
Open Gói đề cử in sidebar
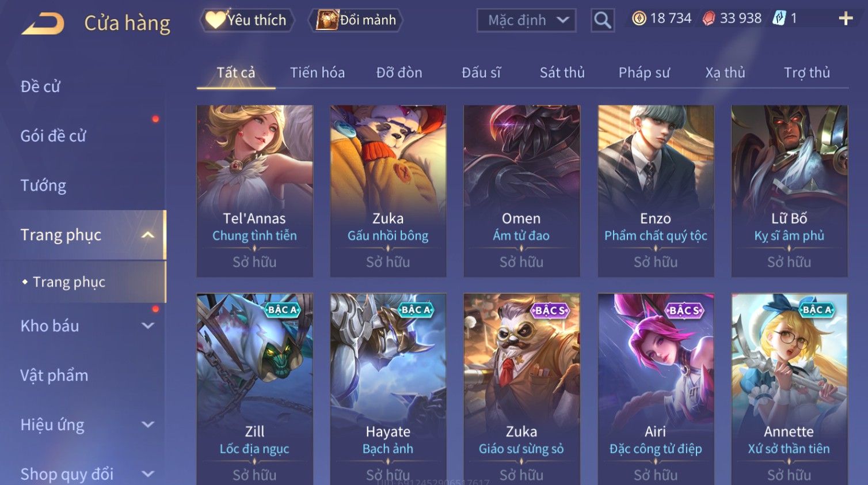click(53, 136)
